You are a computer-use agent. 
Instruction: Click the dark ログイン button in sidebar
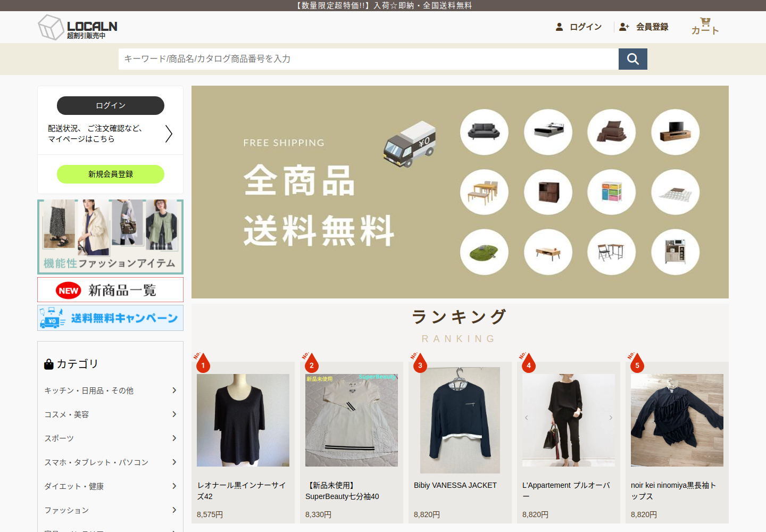click(x=111, y=105)
